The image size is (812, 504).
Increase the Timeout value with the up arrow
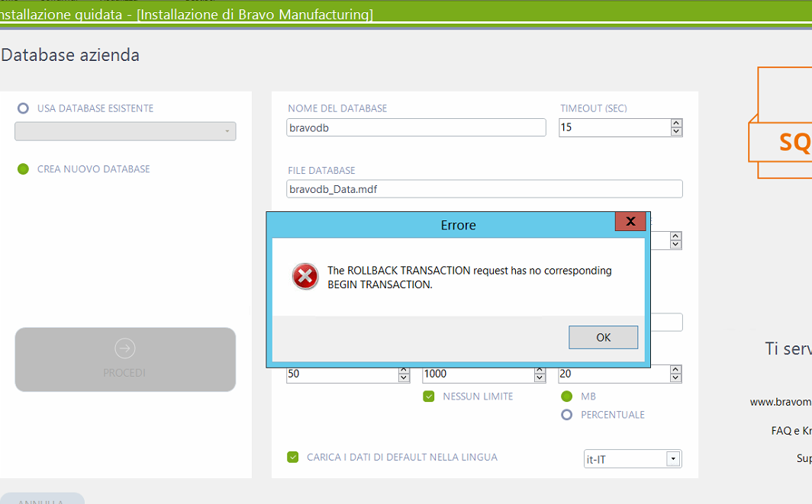[676, 124]
